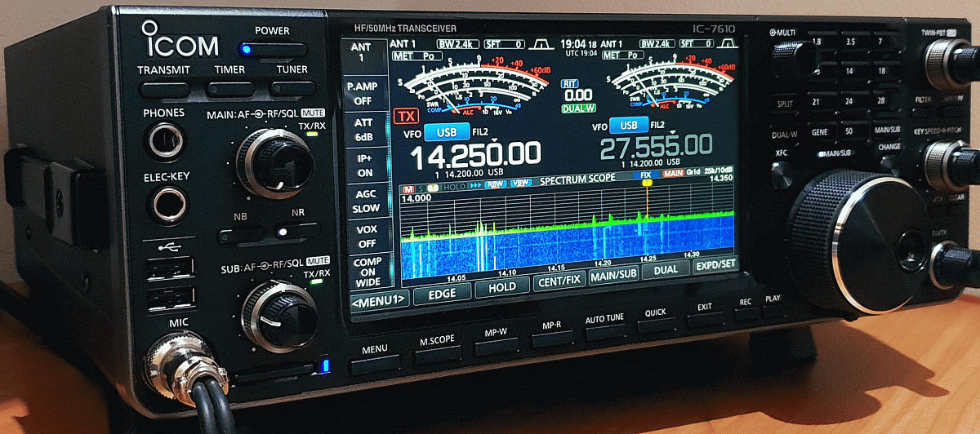
Task: Tap sub band FIL2 filter indicator
Action: coord(658,126)
